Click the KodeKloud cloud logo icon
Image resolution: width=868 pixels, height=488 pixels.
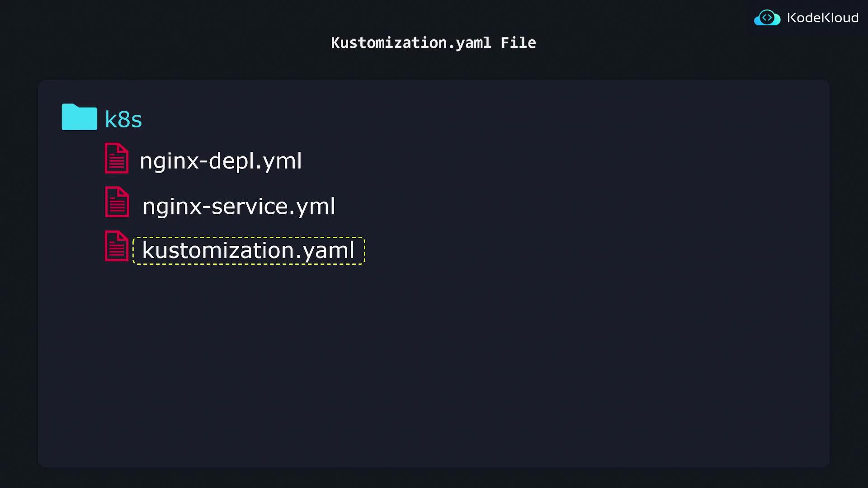point(767,18)
